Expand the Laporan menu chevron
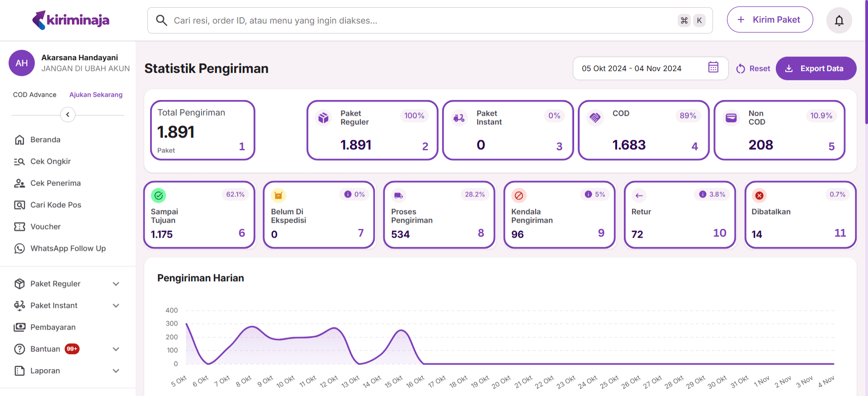Screen dimensions: 868x396 pos(116,371)
